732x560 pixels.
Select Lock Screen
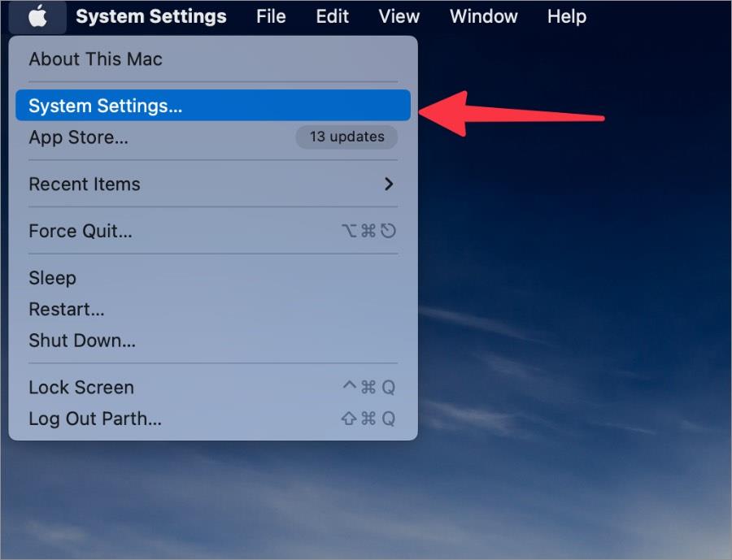(x=213, y=388)
